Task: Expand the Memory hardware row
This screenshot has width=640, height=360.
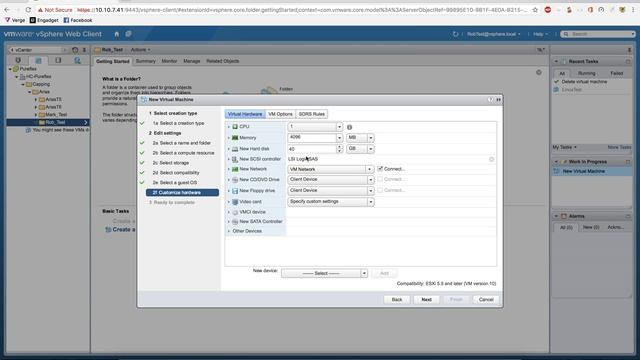Action: click(229, 138)
